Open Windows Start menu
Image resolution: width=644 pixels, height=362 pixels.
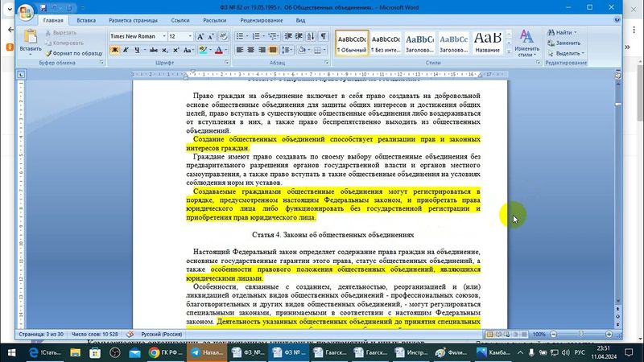pyautogui.click(x=11, y=352)
